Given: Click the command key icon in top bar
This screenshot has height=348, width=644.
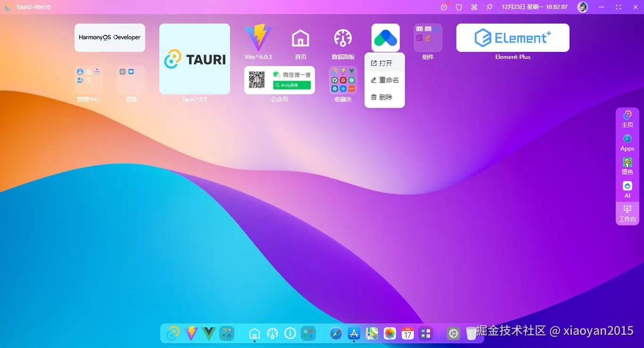Looking at the screenshot, I should (x=474, y=7).
